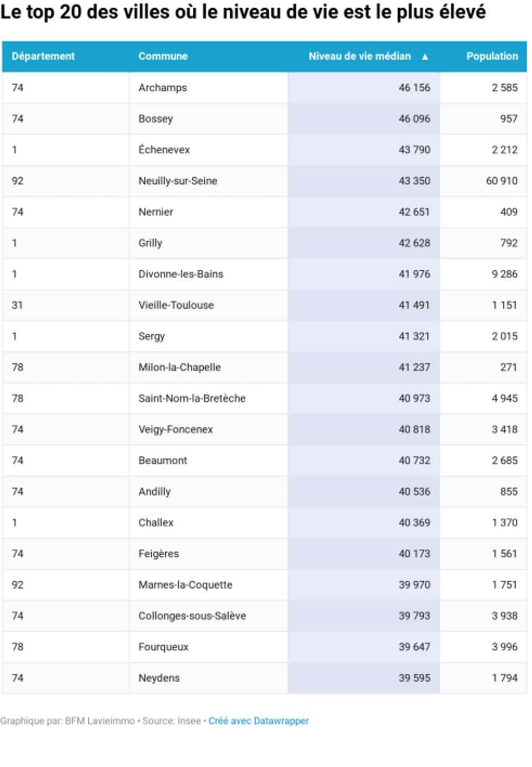Click the Marnes-la-Coquette cell
The height and width of the screenshot is (767, 532).
(185, 585)
